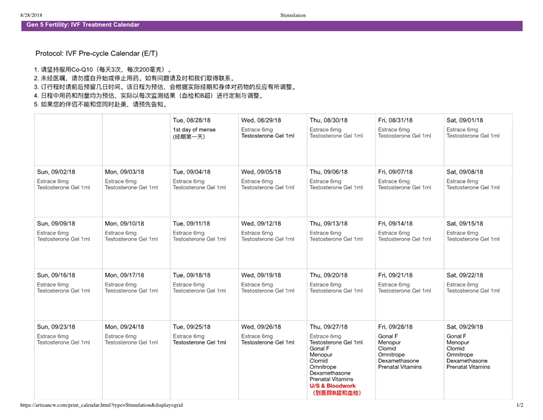
Task: Click Prenatal Vitamins on Sat, 09/29/18
Action: [x=468, y=367]
